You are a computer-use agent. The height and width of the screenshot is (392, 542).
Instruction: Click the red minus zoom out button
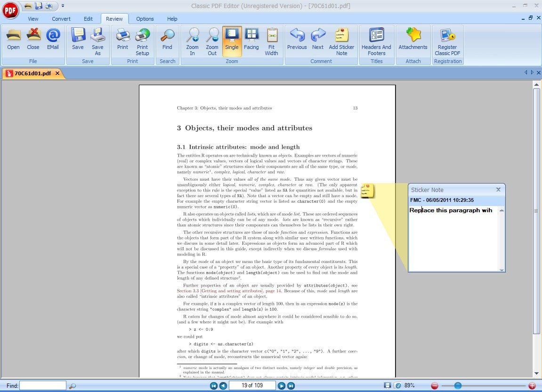click(x=435, y=386)
